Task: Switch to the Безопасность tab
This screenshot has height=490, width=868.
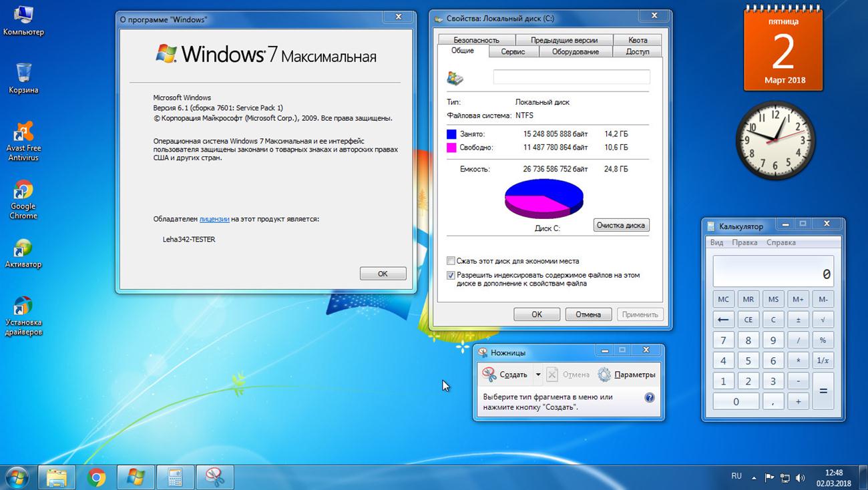Action: coord(476,40)
